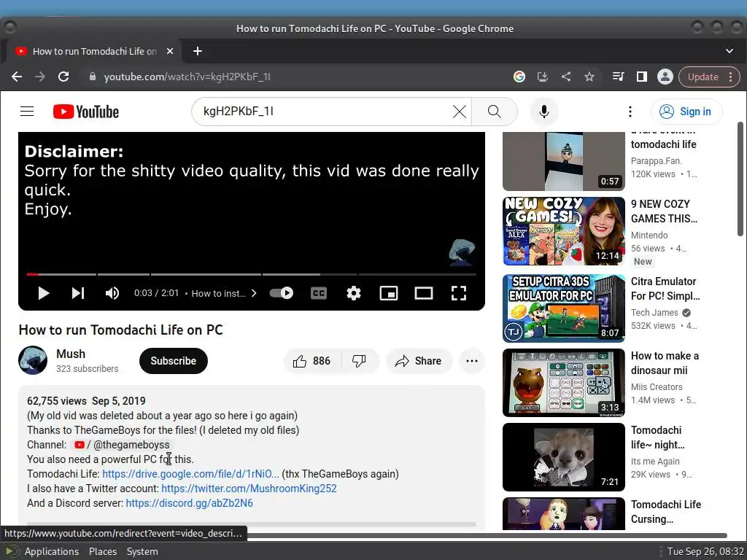
Task: Open more actions ellipsis under video
Action: pyautogui.click(x=472, y=361)
